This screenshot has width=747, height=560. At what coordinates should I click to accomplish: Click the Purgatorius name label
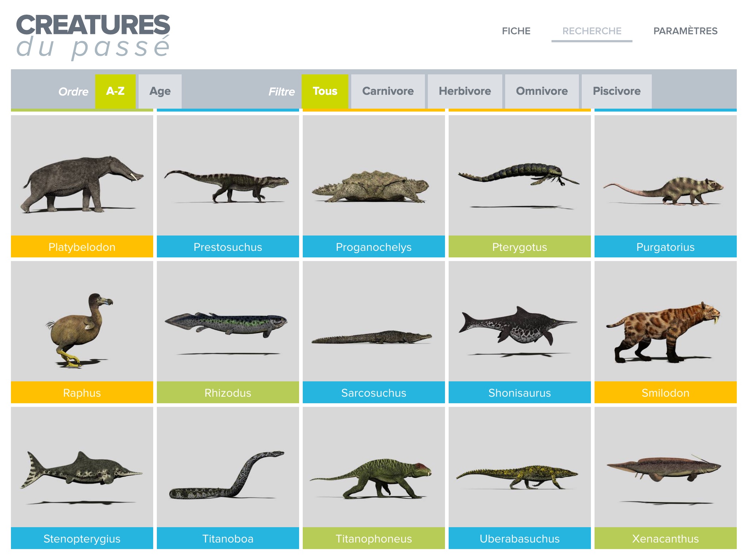click(666, 247)
